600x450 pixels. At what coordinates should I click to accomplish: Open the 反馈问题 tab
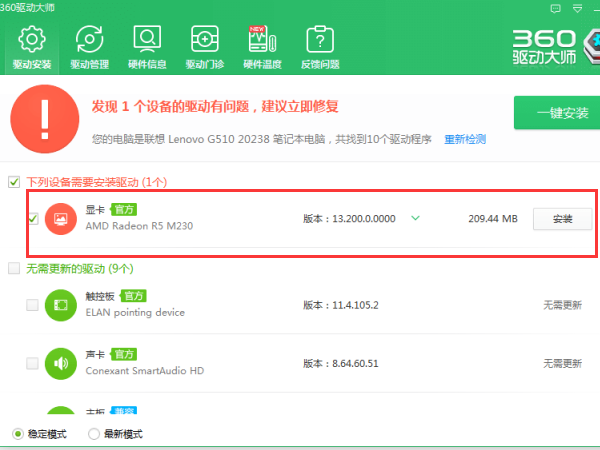[x=320, y=48]
